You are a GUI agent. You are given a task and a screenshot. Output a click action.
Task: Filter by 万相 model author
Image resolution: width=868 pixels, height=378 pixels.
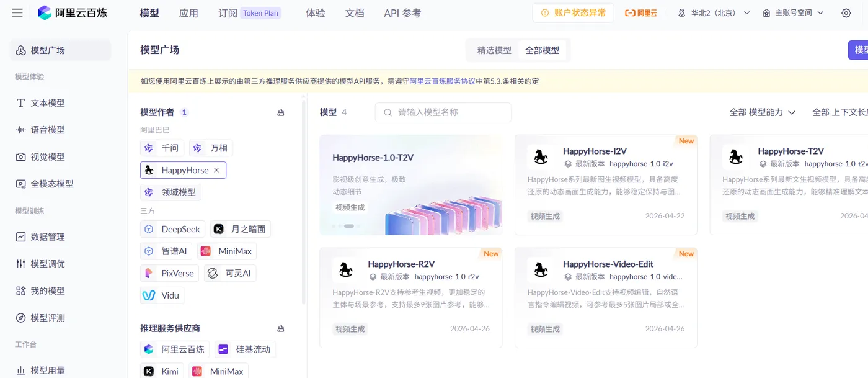click(x=211, y=148)
